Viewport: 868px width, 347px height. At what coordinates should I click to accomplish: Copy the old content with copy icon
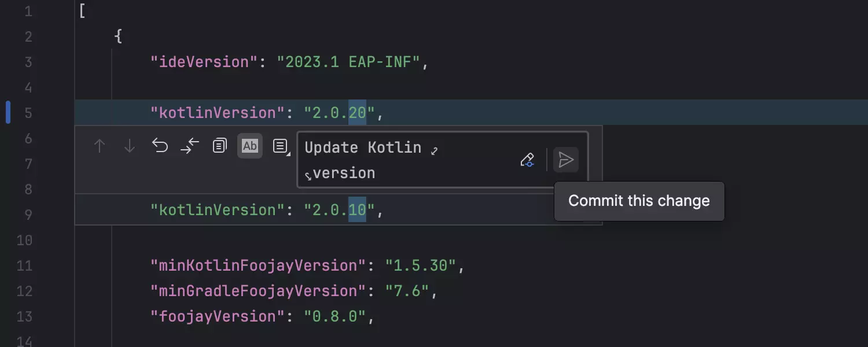[x=219, y=146]
